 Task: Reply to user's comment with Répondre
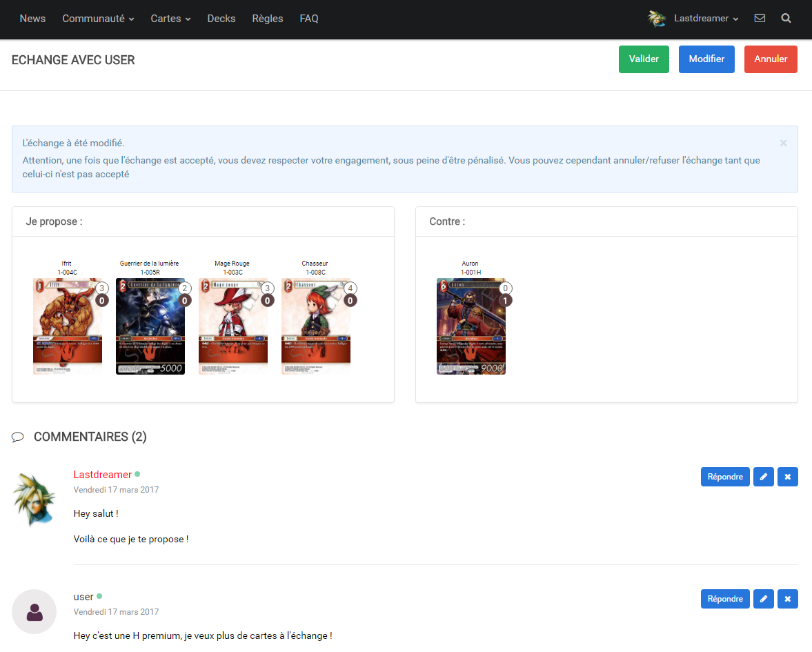[725, 599]
